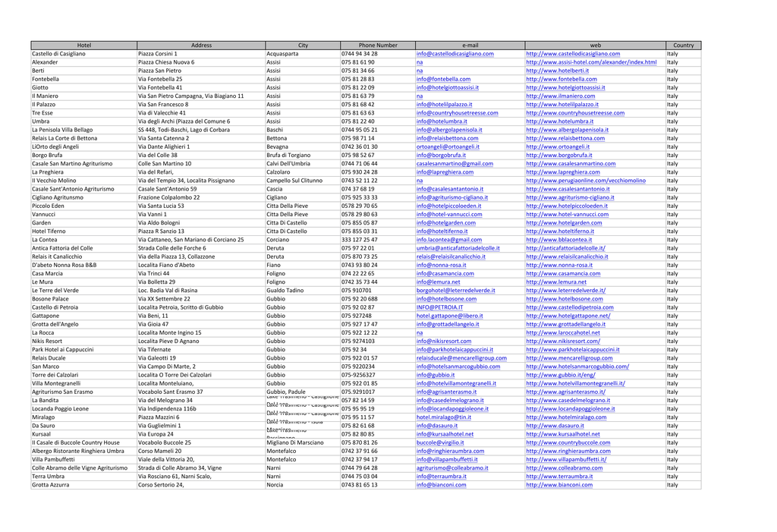
Task: Open http://www.terraumbra.it link
Action: click(559, 477)
